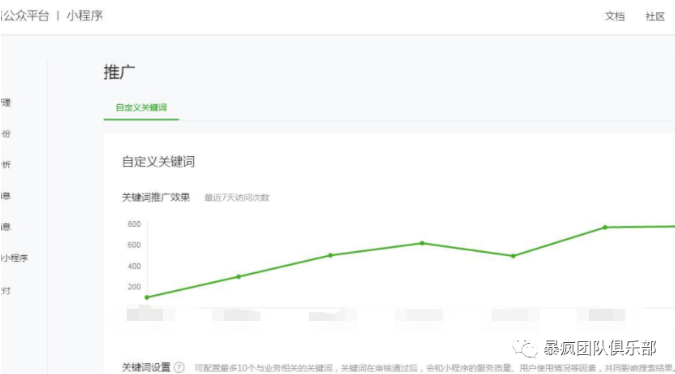Switch to the 自定义关键词 tab

point(141,108)
